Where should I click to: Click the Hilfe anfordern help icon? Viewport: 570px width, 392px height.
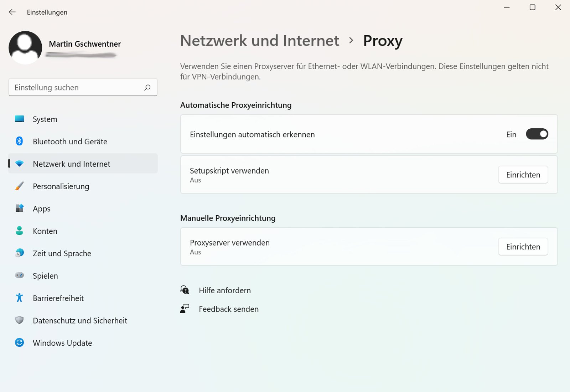tap(185, 290)
